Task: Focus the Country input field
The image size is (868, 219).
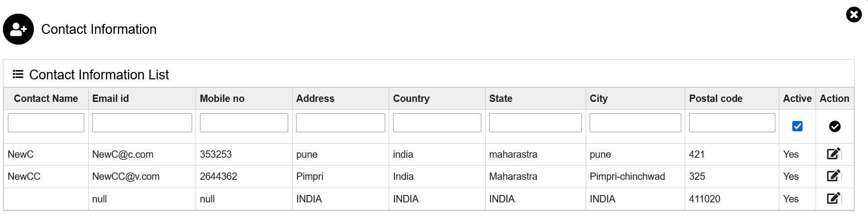Action: [x=437, y=122]
